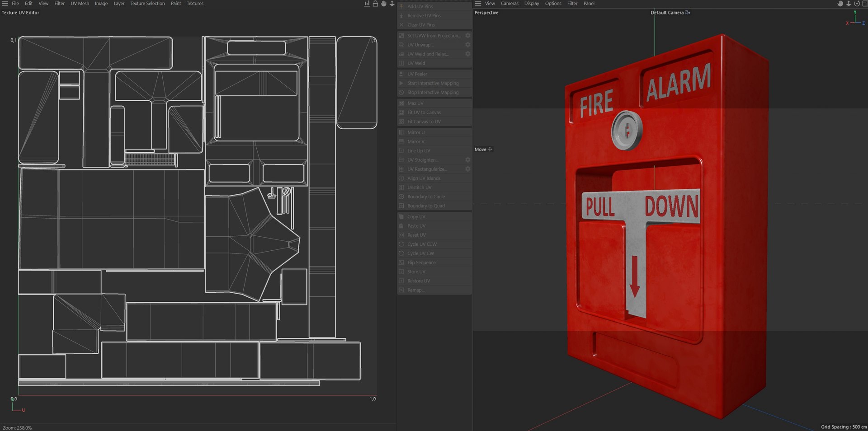Click Boundary to Circle
This screenshot has width=868, height=431.
434,197
